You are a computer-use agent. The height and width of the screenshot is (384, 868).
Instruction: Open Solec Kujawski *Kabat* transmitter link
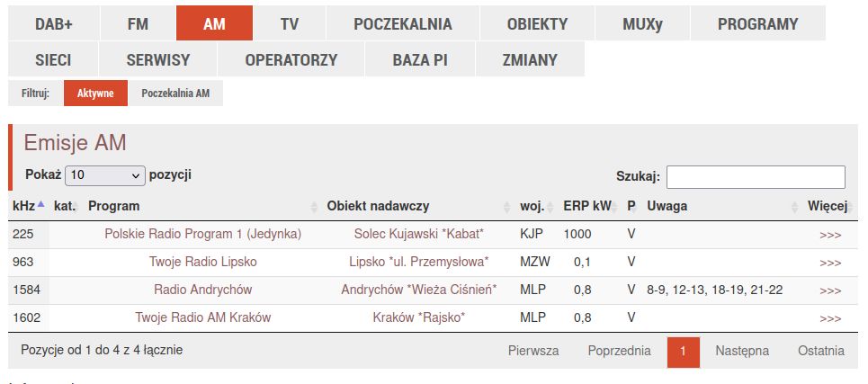(x=418, y=234)
